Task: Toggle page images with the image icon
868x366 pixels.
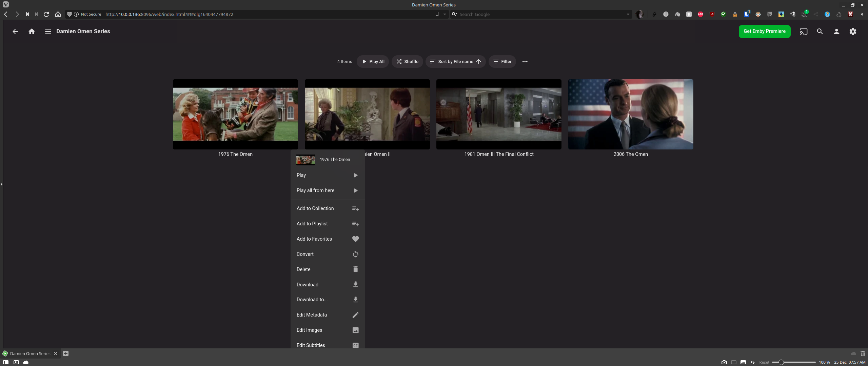Action: (743, 362)
